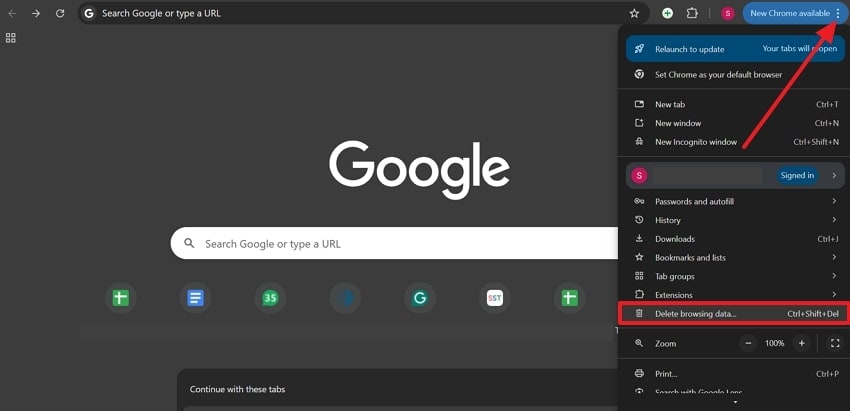Open the green 35 chat shortcut
The height and width of the screenshot is (411, 850).
270,298
